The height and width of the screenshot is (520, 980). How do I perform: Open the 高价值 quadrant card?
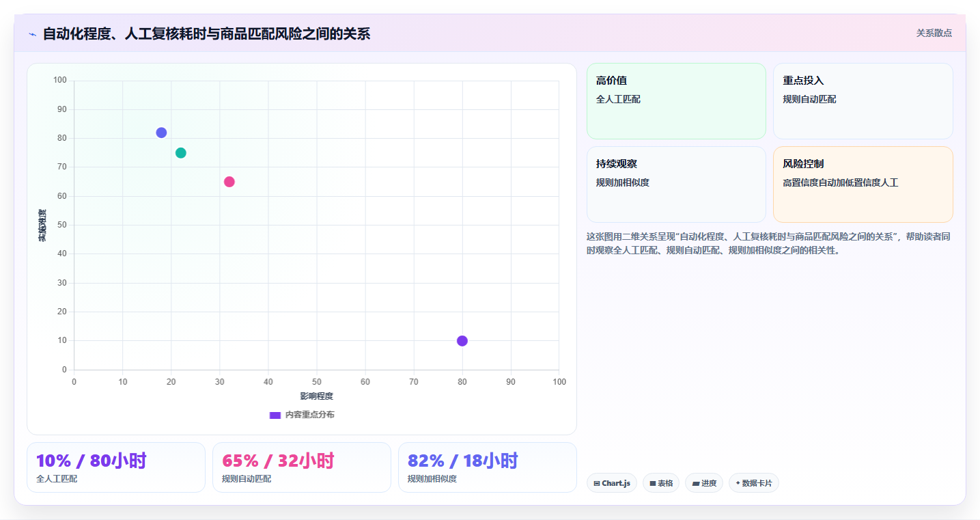(676, 101)
